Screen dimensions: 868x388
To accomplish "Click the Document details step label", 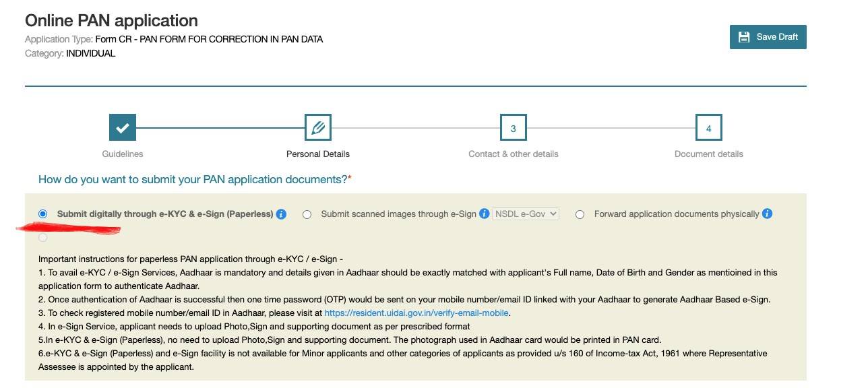I will point(709,154).
